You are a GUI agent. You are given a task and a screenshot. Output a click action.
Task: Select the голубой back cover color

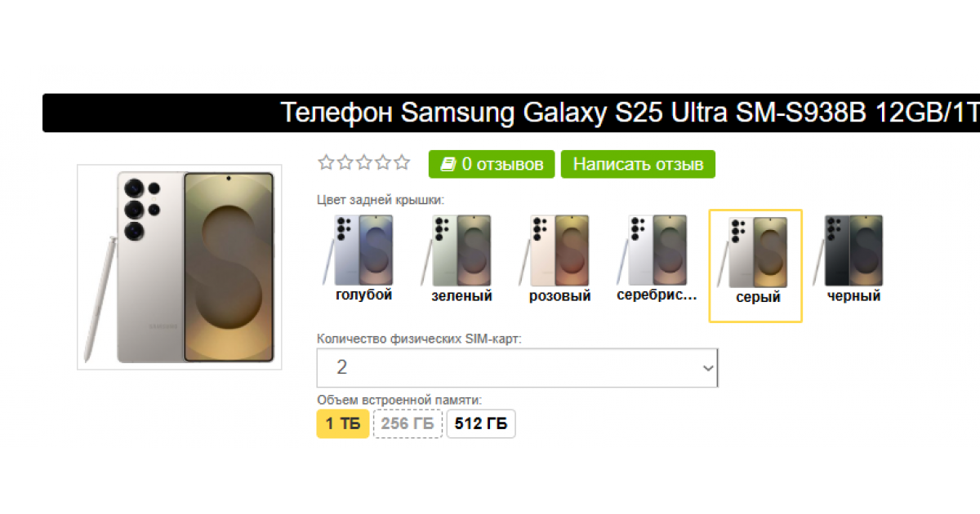coord(363,259)
